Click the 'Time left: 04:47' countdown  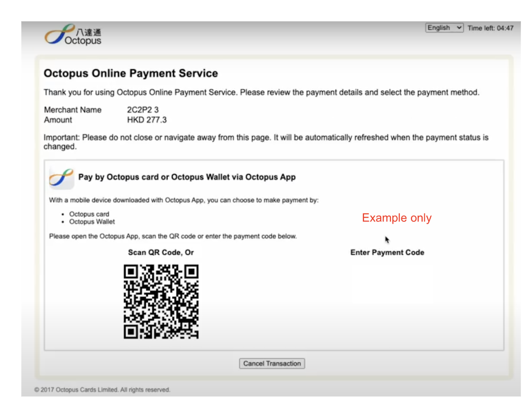click(490, 28)
